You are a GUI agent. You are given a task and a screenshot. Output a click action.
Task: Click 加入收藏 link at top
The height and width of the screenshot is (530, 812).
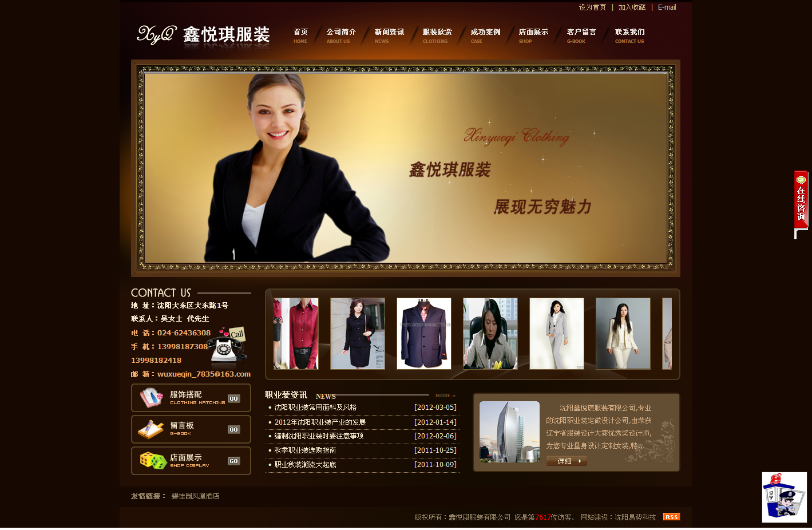pos(632,7)
